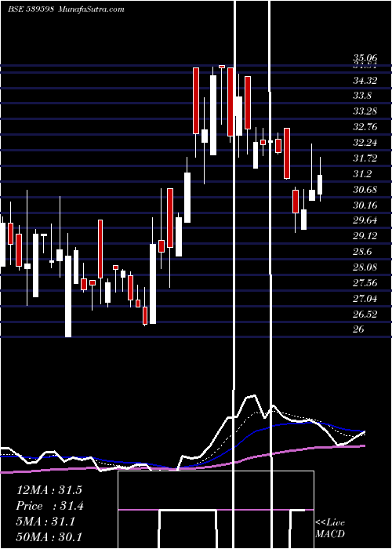Select the 27.56 price axis label
The height and width of the screenshot is (549, 392).
pos(365,283)
